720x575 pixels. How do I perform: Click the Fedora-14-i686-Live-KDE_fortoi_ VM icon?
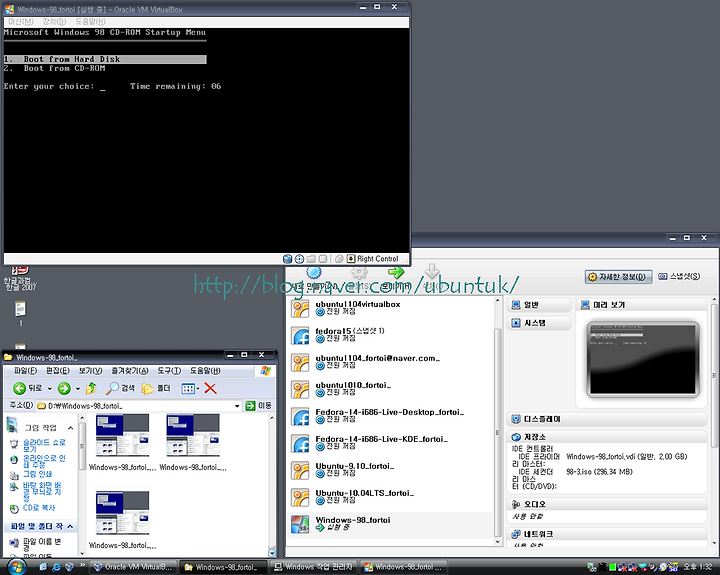click(x=300, y=444)
